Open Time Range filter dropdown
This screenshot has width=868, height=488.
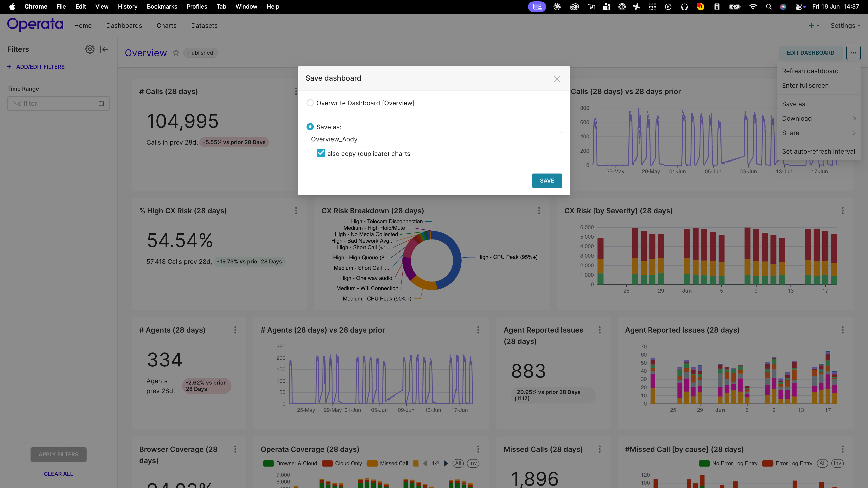[58, 103]
